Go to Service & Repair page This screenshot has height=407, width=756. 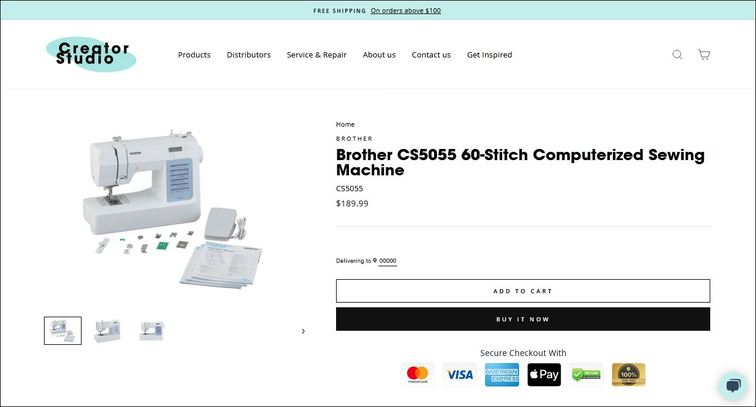[317, 55]
